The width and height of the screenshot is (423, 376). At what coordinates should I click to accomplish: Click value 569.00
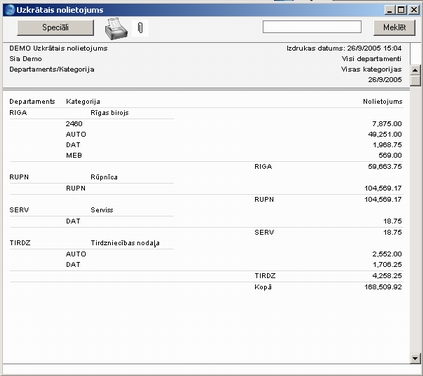[x=390, y=155]
